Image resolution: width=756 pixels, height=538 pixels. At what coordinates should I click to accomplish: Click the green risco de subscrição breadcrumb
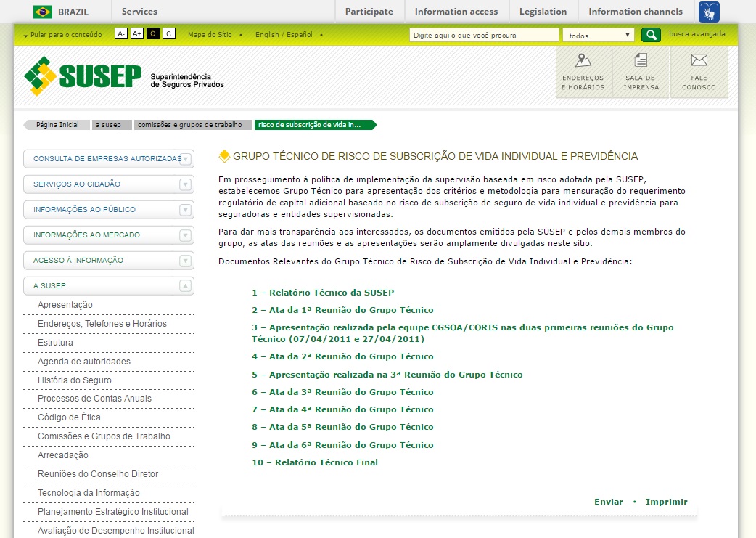(x=314, y=124)
